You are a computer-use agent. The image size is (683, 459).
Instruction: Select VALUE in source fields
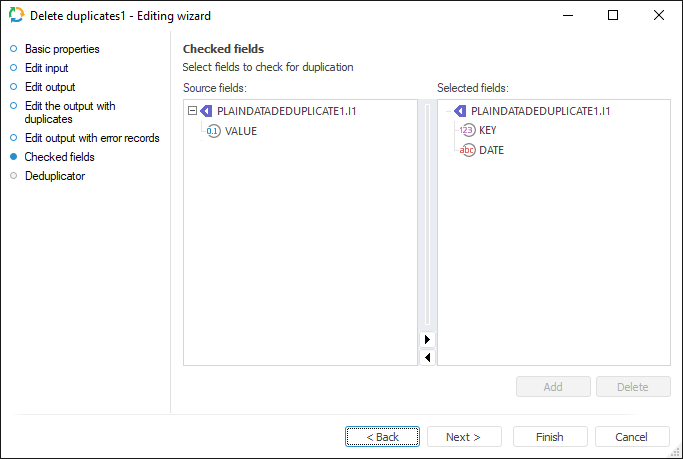[x=241, y=131]
